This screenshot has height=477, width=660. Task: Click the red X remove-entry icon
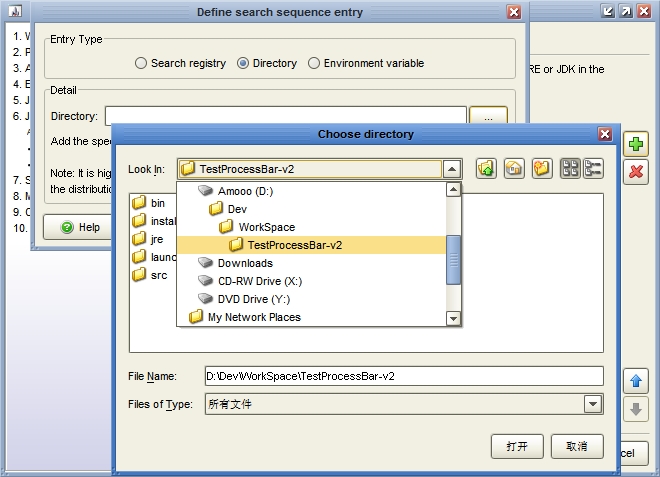point(635,171)
